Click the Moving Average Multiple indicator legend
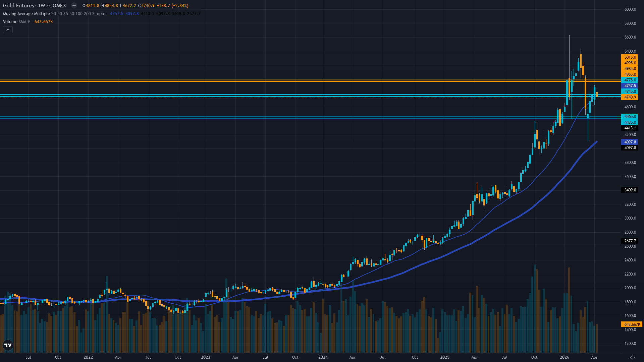The width and height of the screenshot is (644, 362). 54,14
